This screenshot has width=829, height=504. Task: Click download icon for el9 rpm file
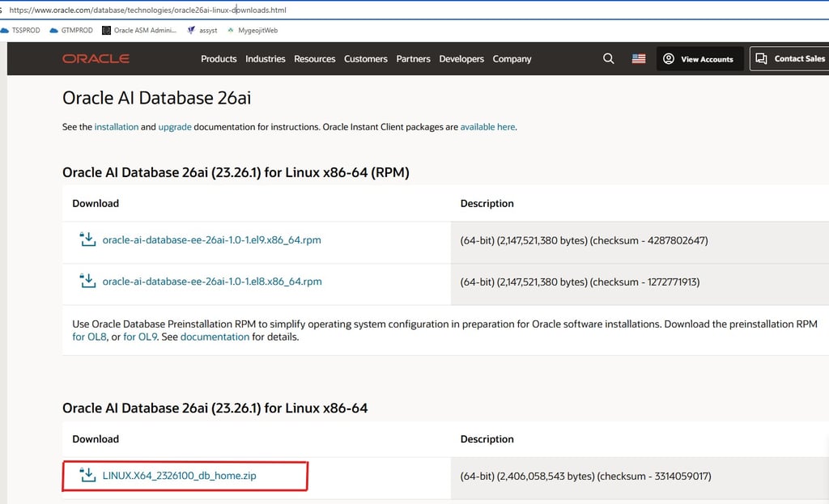click(x=87, y=239)
